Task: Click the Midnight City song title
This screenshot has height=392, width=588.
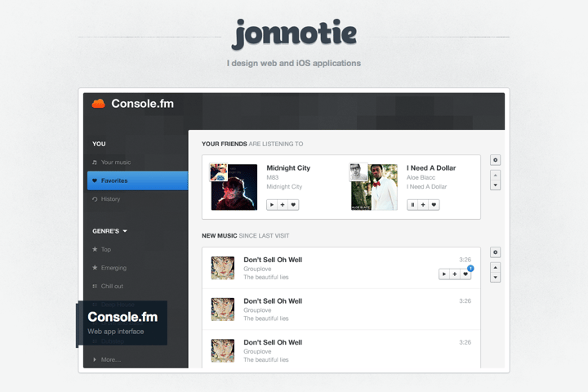Action: point(288,167)
